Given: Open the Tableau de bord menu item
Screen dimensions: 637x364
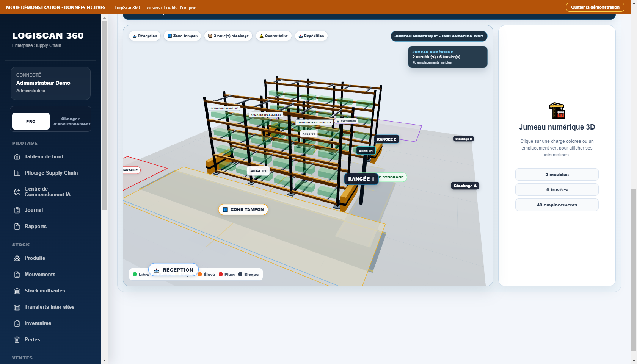Looking at the screenshot, I should pyautogui.click(x=50, y=157).
